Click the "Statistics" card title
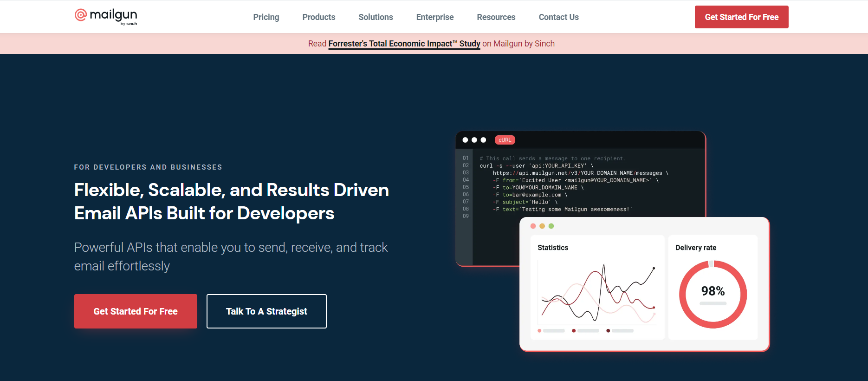 click(553, 248)
